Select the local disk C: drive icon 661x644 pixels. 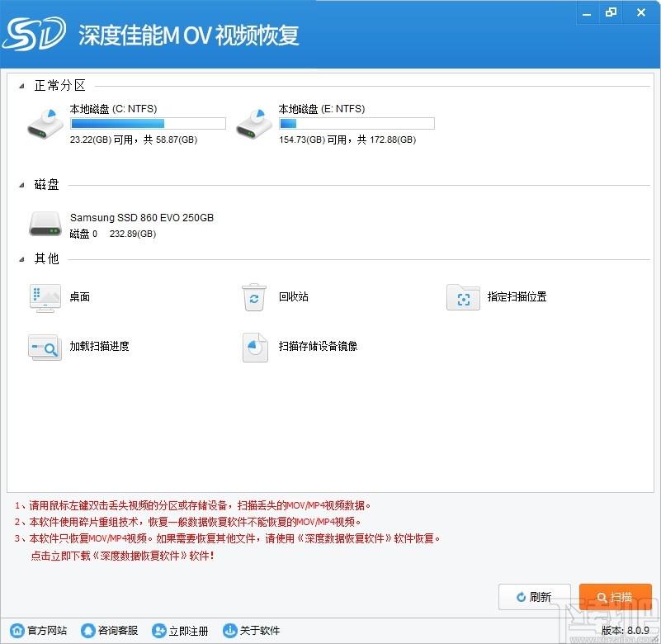pos(45,123)
